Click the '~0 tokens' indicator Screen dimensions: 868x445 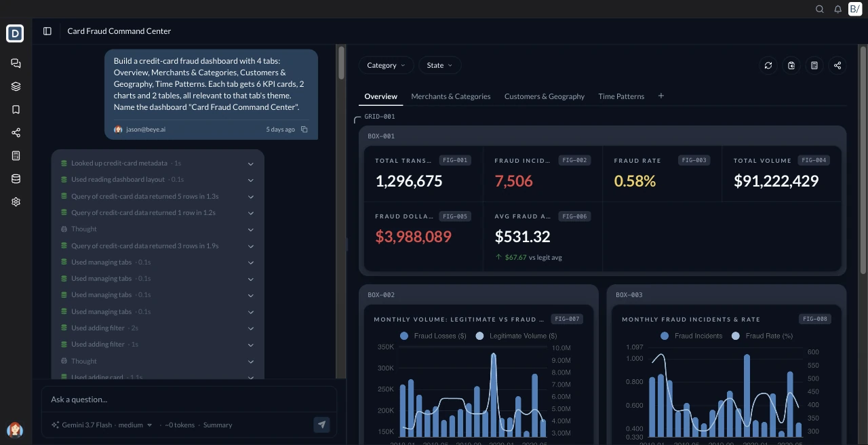pyautogui.click(x=180, y=425)
